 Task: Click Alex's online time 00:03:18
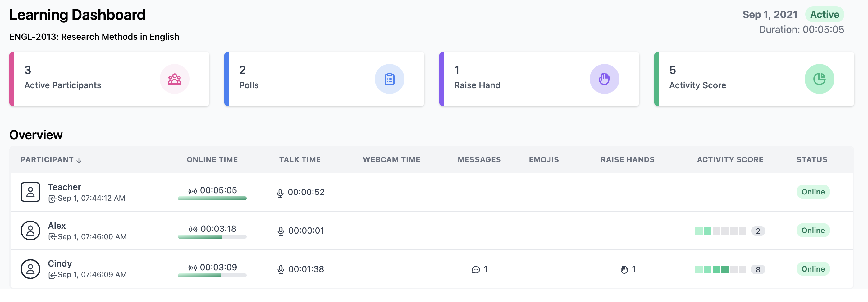(218, 229)
